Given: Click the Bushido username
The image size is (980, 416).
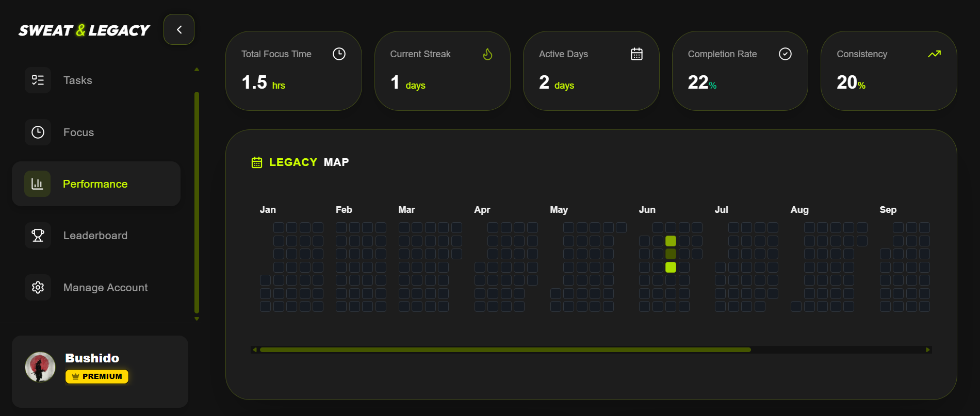Looking at the screenshot, I should coord(92,358).
